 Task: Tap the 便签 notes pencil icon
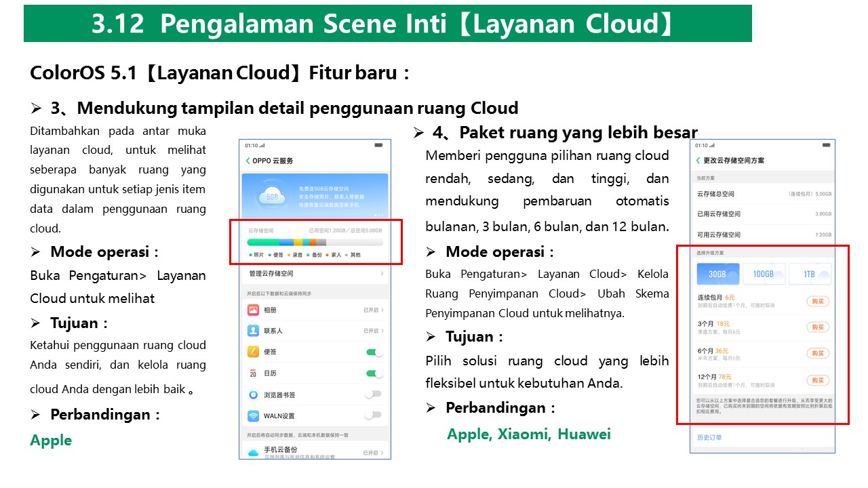click(253, 352)
